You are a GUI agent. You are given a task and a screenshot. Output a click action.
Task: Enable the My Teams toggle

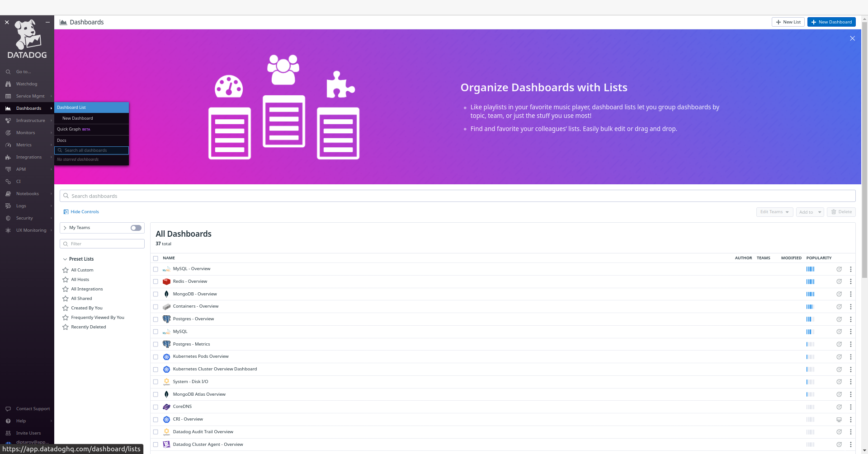135,228
